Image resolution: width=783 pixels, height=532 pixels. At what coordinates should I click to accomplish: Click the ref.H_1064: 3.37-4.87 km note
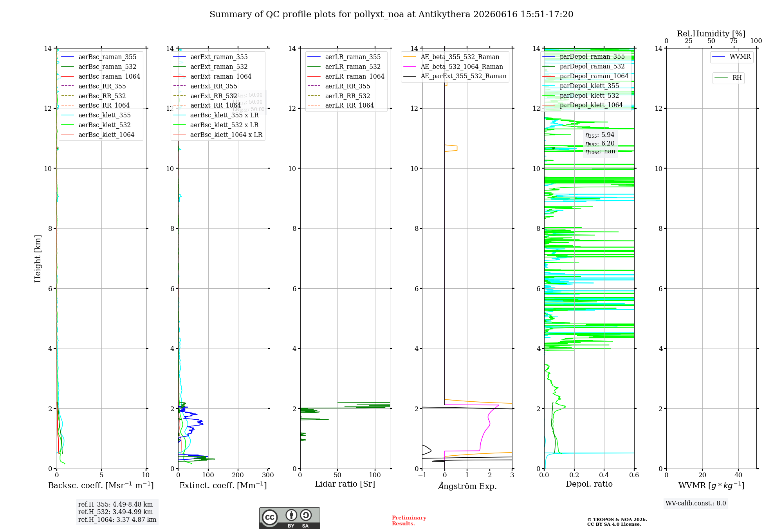coord(117,520)
